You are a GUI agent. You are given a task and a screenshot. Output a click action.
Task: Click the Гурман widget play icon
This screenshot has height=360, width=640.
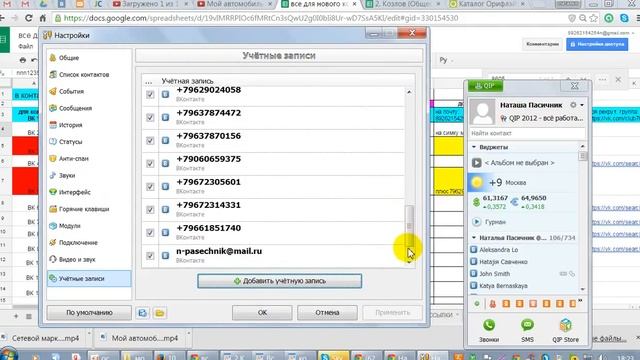pyautogui.click(x=476, y=222)
